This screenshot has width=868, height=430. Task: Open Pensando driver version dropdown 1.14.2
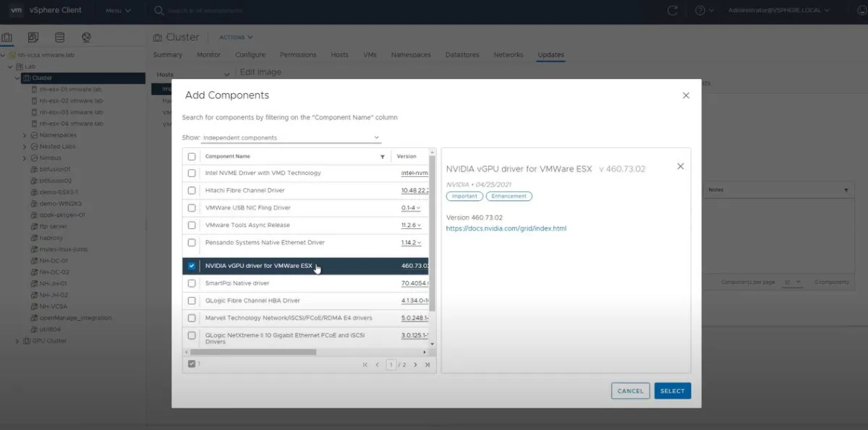[412, 243]
